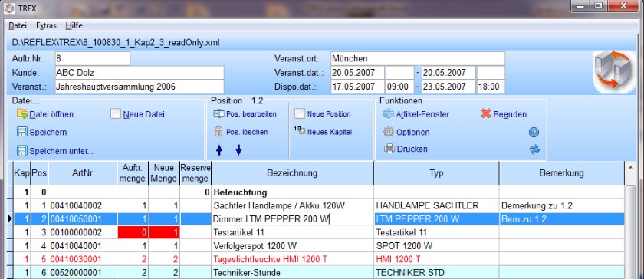
Task: Open the Hilfe menu
Action: [74, 25]
